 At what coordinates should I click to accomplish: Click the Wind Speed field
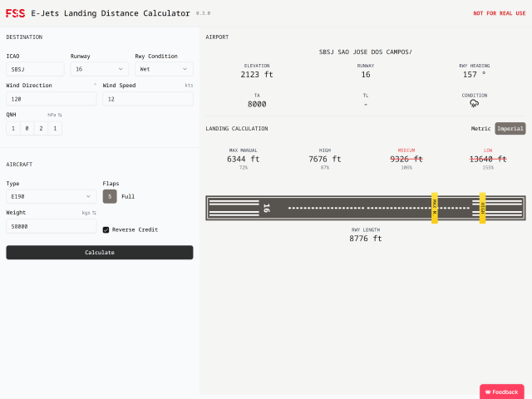point(148,99)
